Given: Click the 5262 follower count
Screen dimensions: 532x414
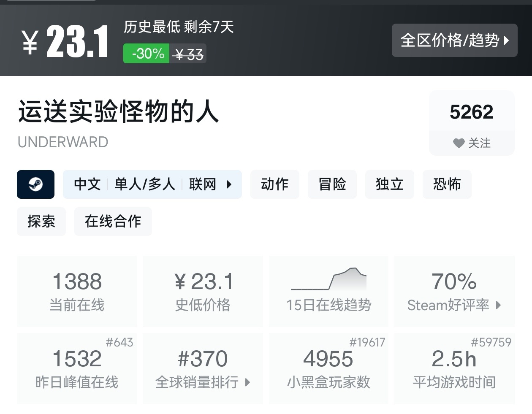Looking at the screenshot, I should (x=472, y=112).
